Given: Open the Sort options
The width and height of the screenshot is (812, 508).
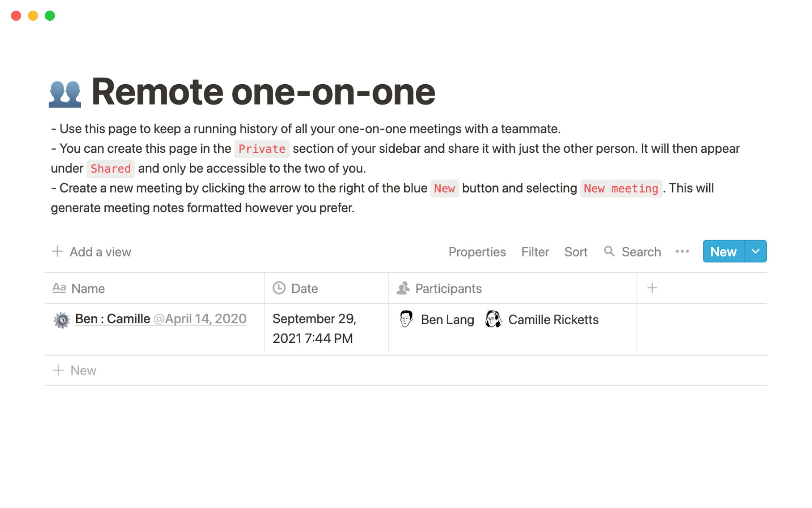Looking at the screenshot, I should click(x=576, y=252).
